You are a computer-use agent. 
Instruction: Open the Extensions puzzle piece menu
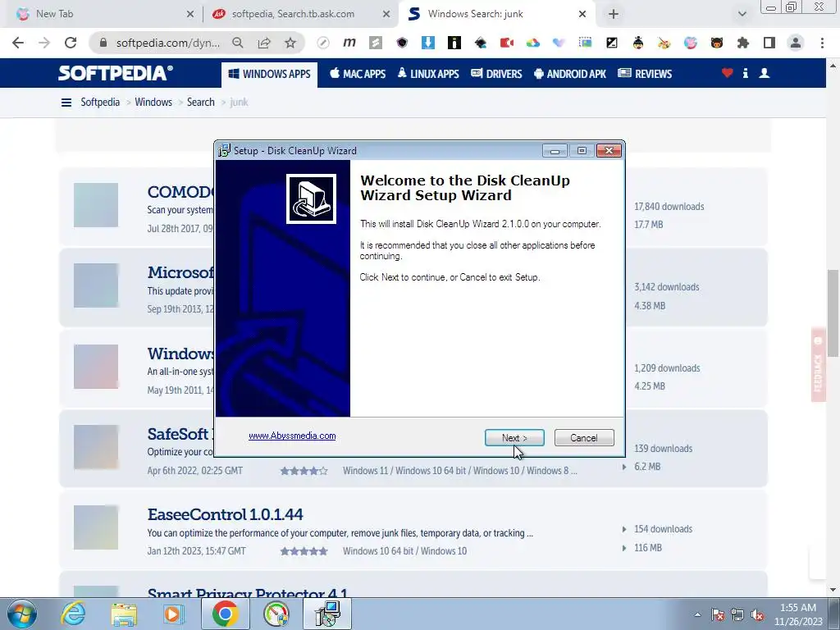point(743,43)
